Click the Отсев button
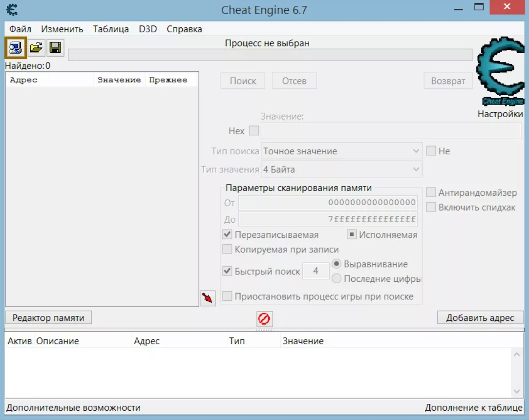Screen dimensions: 529x420 (x=294, y=81)
